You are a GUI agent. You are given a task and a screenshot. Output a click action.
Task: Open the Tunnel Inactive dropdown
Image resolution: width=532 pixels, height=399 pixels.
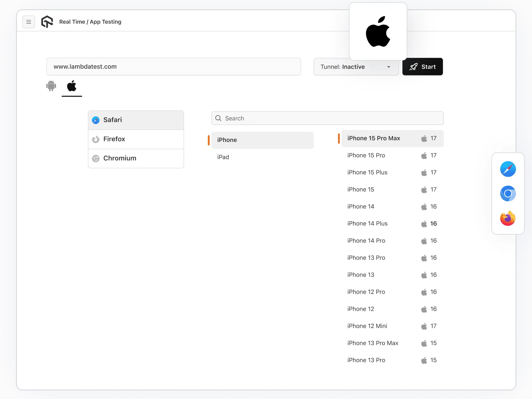click(x=356, y=66)
